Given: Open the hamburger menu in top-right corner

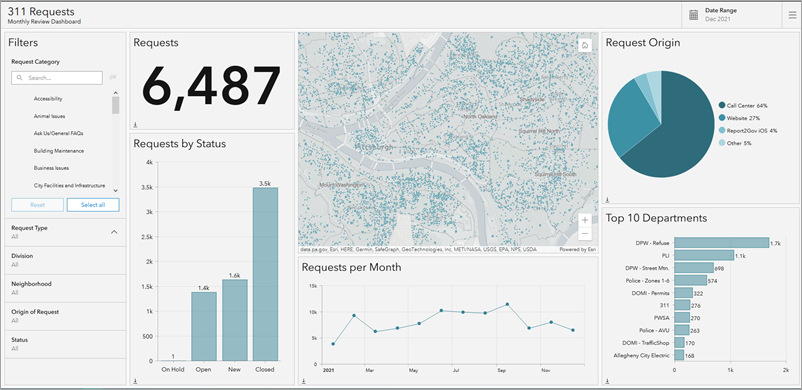Looking at the screenshot, I should click(x=792, y=15).
